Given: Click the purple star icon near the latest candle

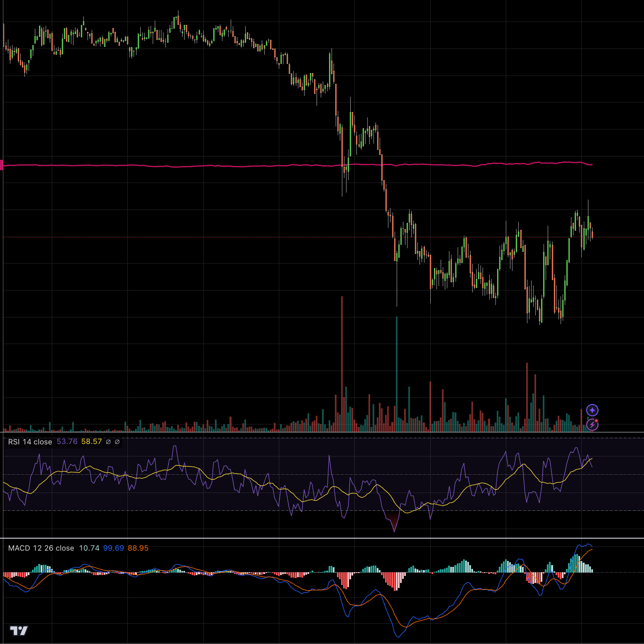Looking at the screenshot, I should (592, 410).
